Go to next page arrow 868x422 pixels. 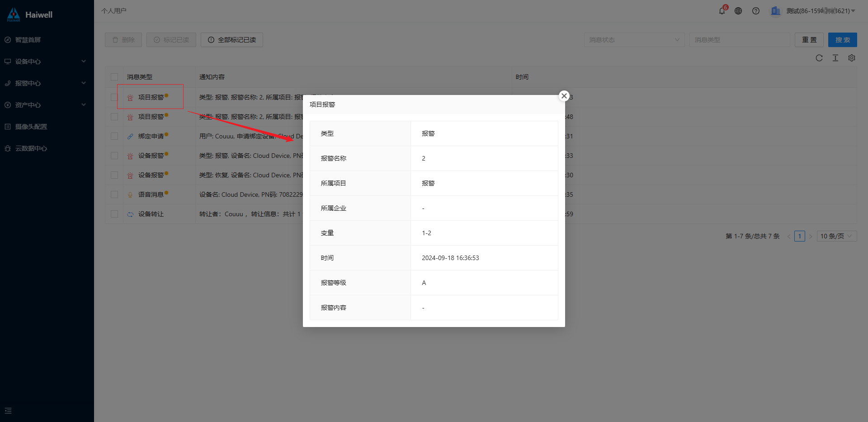tap(811, 236)
